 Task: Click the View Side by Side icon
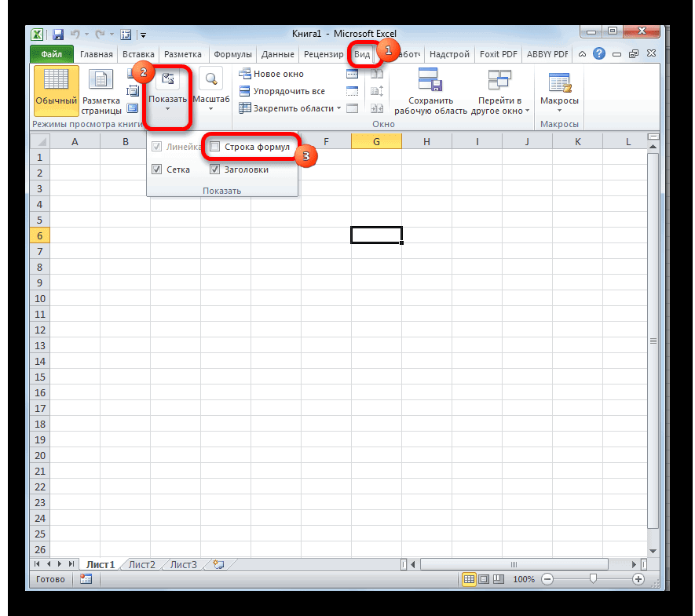coord(377,74)
